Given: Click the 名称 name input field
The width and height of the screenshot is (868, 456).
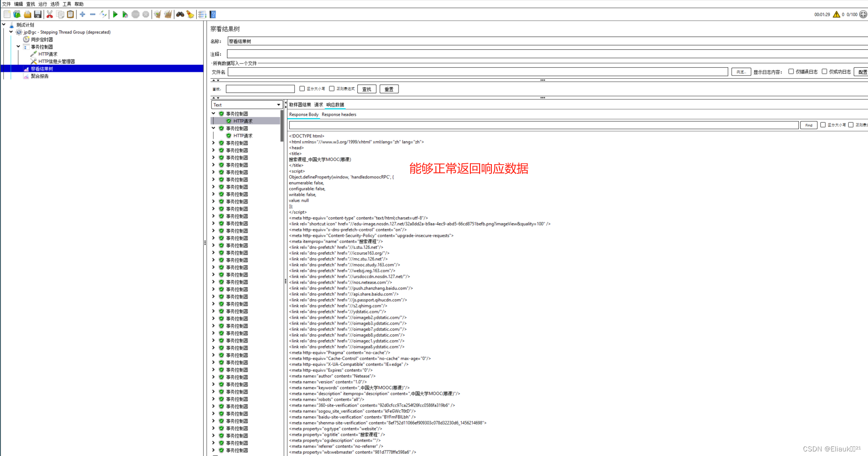Looking at the screenshot, I should tap(548, 41).
